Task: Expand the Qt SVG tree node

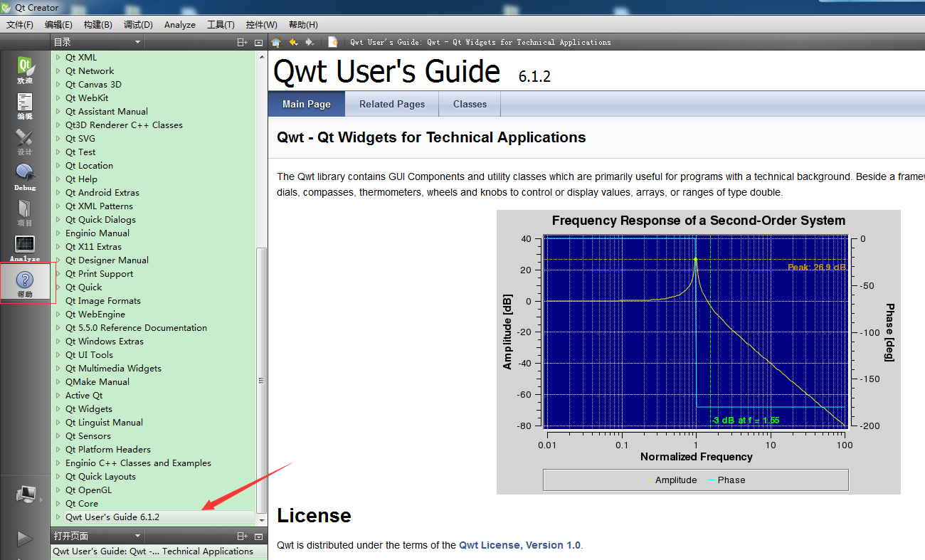Action: pyautogui.click(x=58, y=139)
